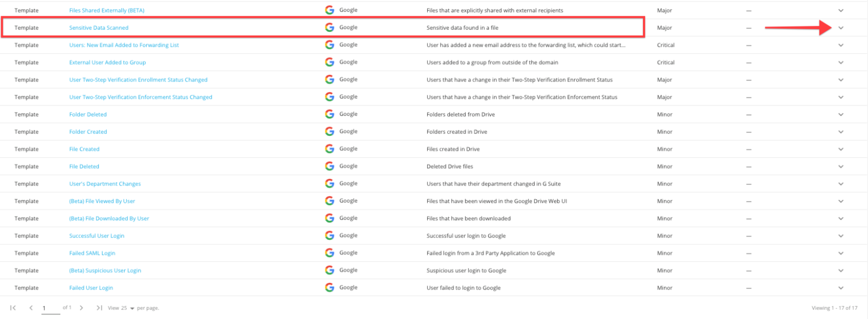Expand the External User Added to Group row

coord(840,63)
